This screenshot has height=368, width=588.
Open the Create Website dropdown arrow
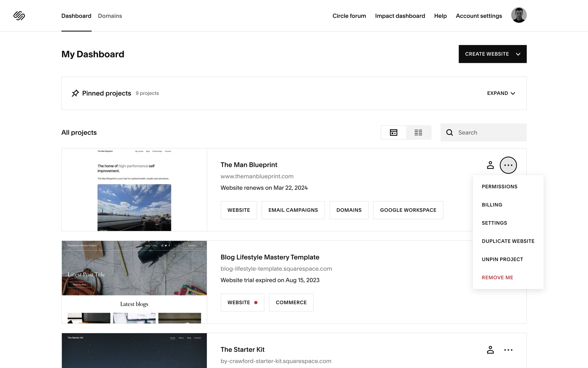click(518, 54)
